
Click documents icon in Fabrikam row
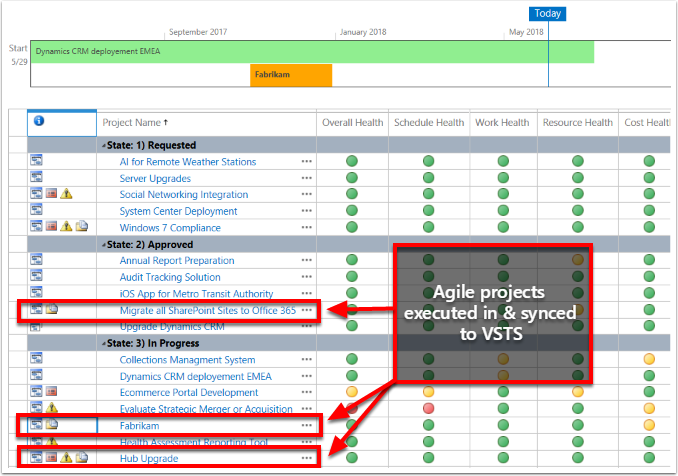[x=52, y=424]
